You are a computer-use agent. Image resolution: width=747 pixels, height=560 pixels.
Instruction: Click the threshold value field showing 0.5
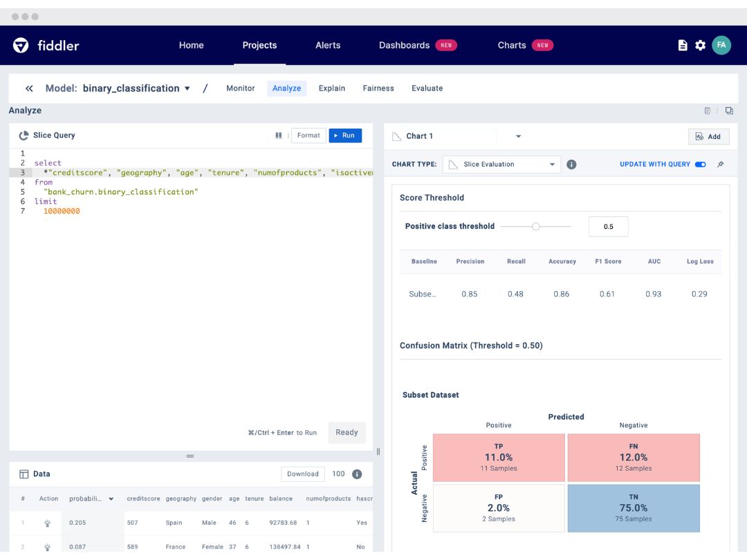[x=609, y=227]
